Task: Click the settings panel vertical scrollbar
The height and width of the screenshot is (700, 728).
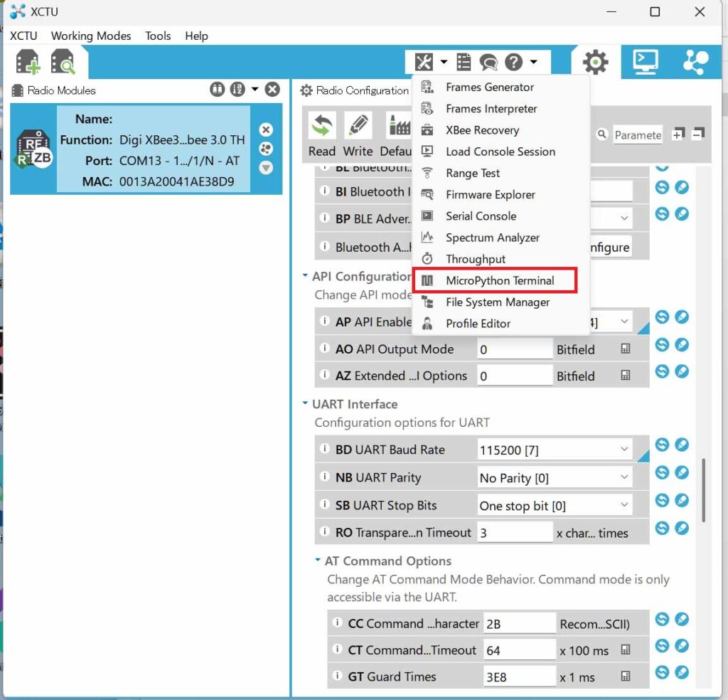Action: (704, 490)
